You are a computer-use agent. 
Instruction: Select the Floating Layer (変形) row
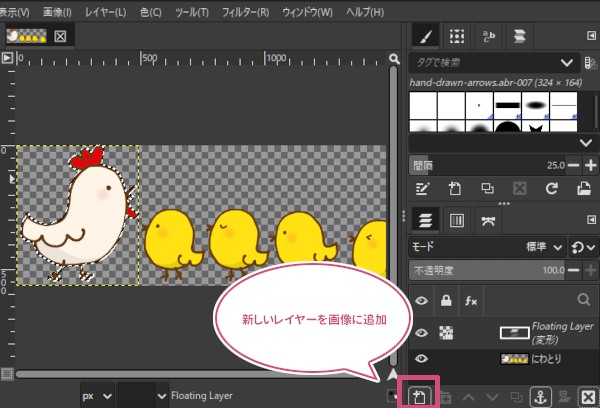[x=504, y=333]
